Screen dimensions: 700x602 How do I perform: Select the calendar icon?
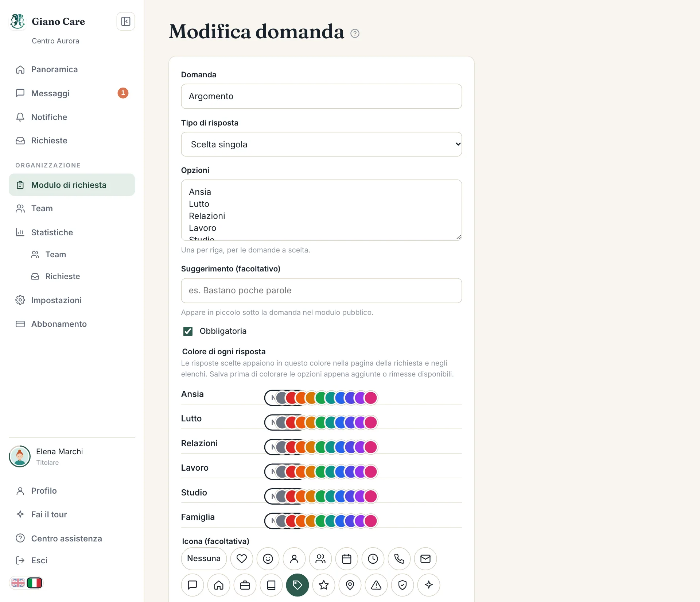point(347,559)
